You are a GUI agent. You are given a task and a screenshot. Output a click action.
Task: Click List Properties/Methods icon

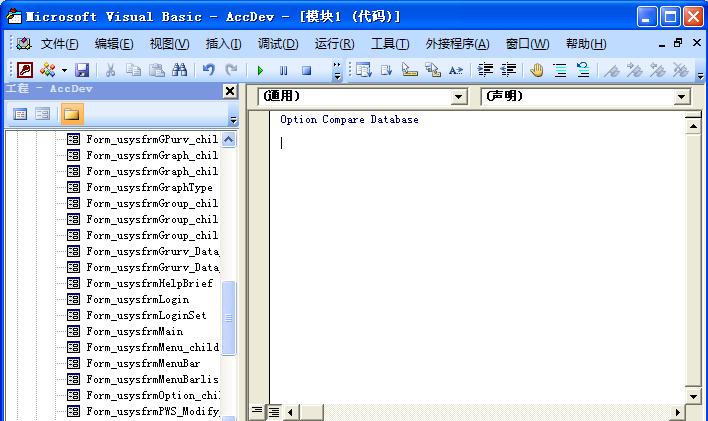coord(363,70)
